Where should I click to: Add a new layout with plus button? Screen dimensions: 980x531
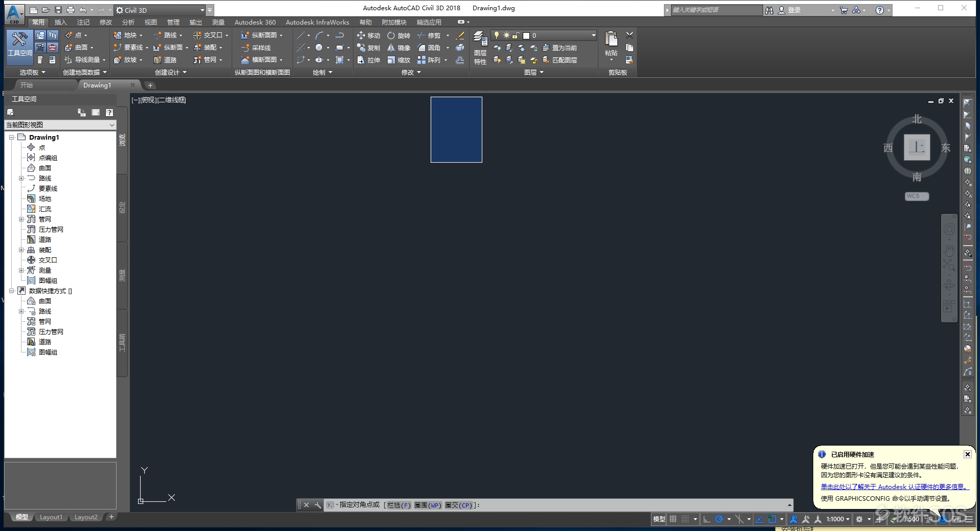[x=111, y=517]
